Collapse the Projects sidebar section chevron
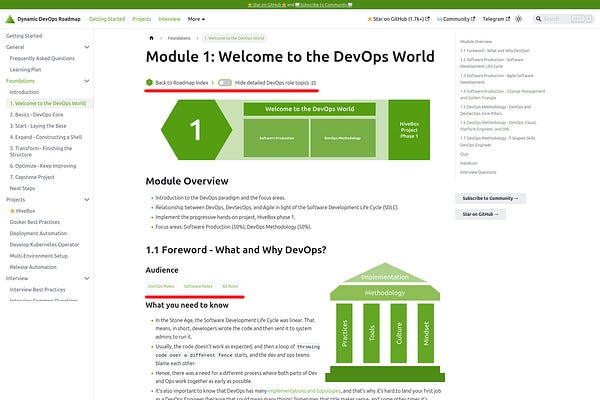 coord(87,199)
